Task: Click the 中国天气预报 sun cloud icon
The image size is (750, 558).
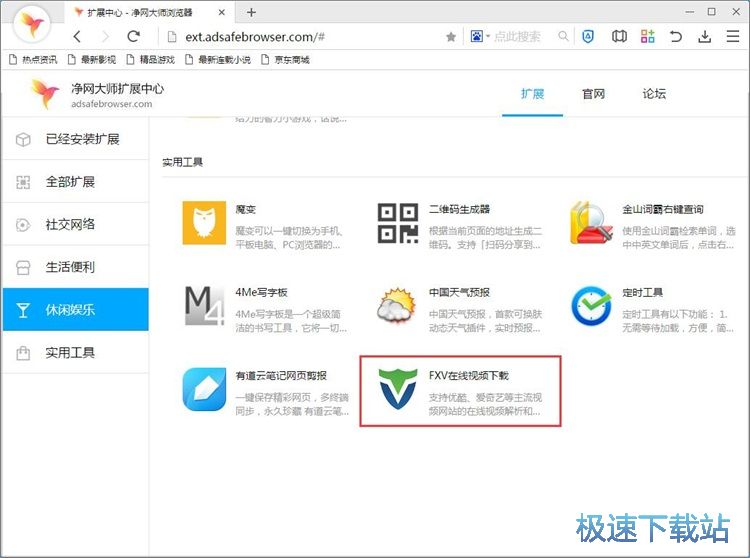Action: pos(397,306)
